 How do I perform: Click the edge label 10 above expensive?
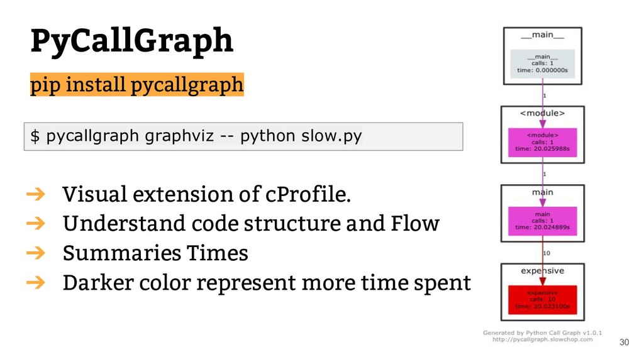(547, 253)
